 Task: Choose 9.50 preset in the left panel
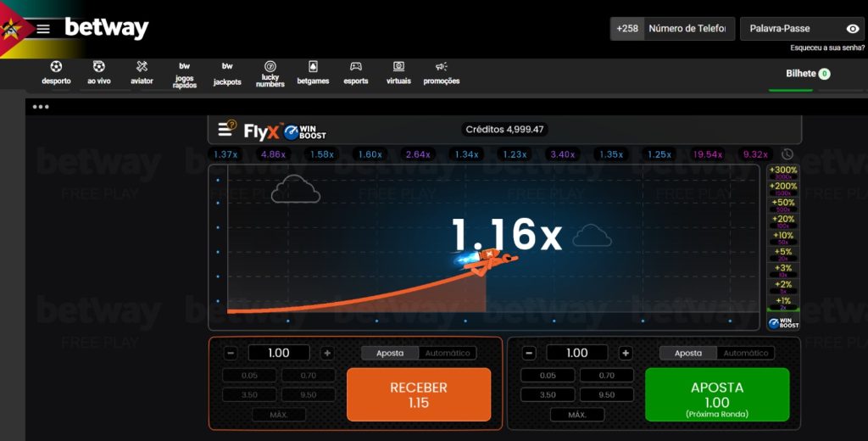tap(309, 395)
